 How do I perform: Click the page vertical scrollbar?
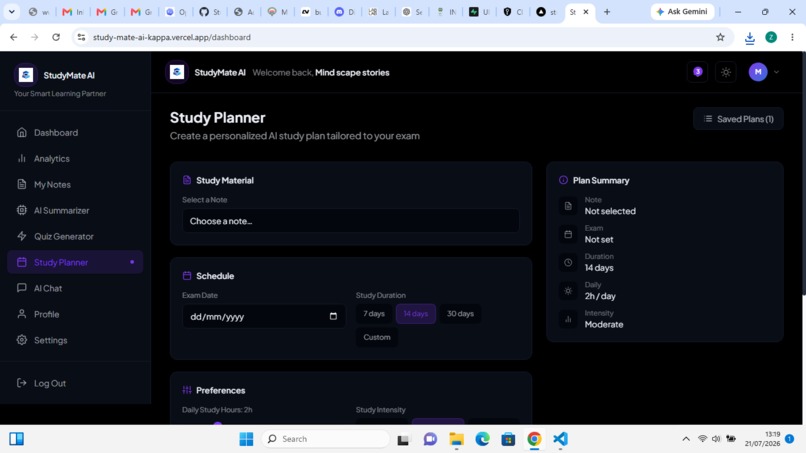(802, 173)
